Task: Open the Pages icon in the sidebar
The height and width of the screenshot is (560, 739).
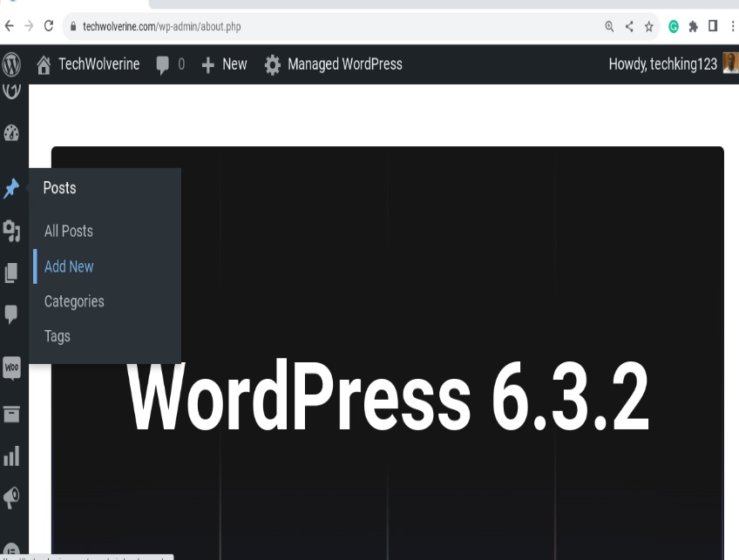Action: tap(11, 273)
